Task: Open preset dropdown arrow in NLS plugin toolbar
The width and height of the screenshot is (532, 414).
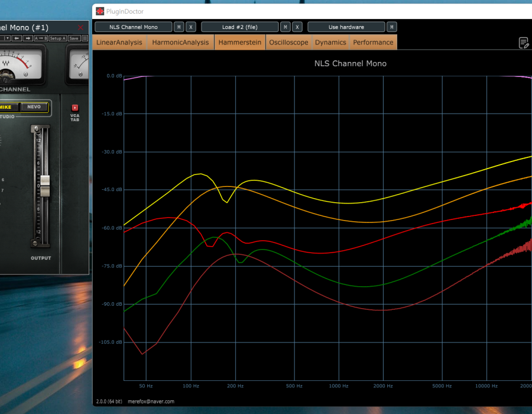Action: (x=7, y=38)
